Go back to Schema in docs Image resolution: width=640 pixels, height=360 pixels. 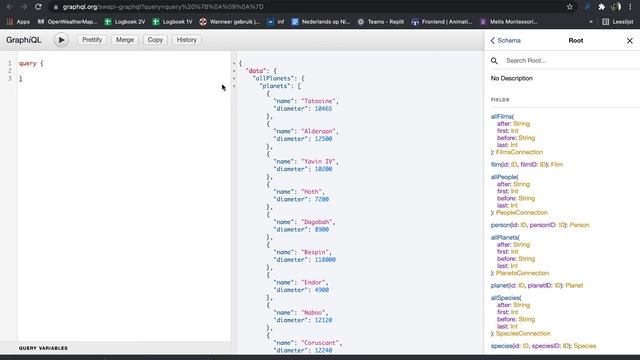tap(505, 40)
